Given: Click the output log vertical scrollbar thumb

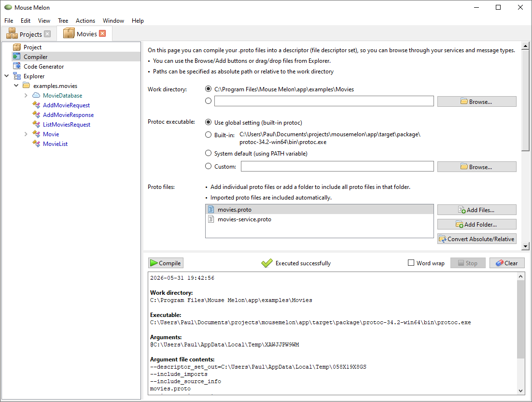Looking at the screenshot, I should (x=520, y=319).
